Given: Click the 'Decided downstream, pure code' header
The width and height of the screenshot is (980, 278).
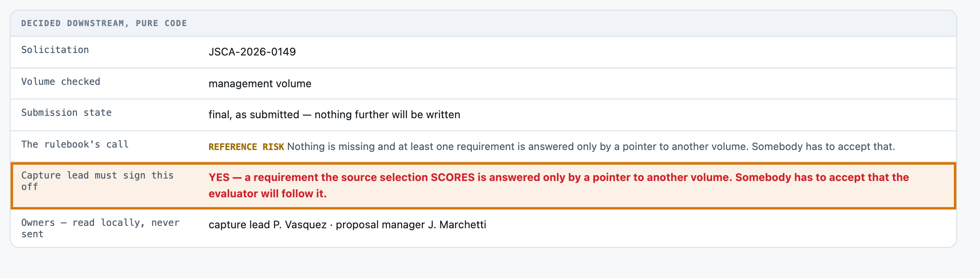Looking at the screenshot, I should pyautogui.click(x=104, y=23).
